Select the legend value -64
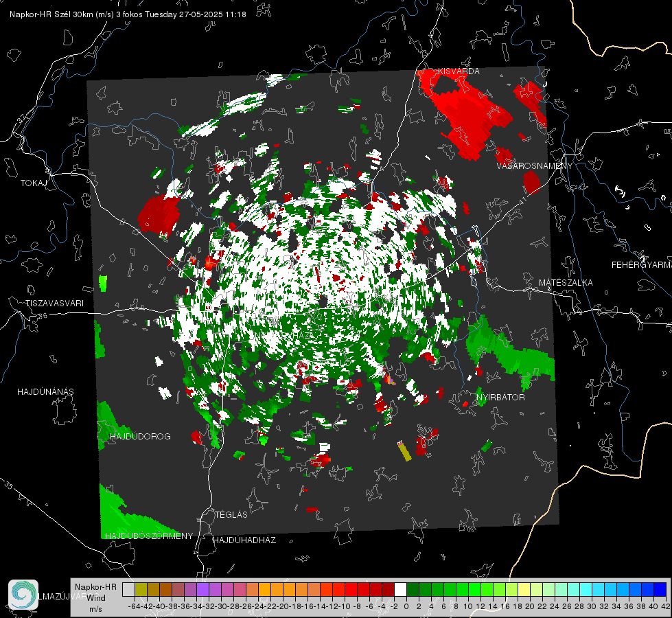 135,606
